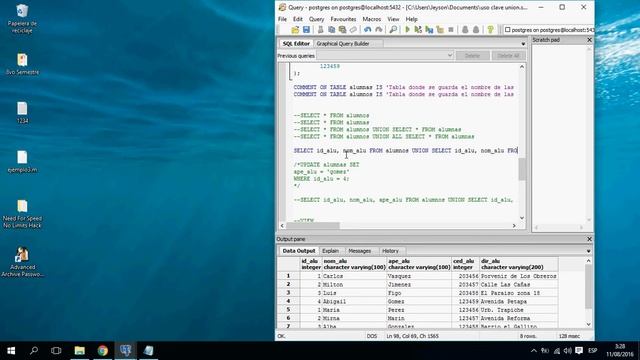Click the SQL editor horizontal scrollbar thumb
The height and width of the screenshot is (360, 640).
coord(313,226)
